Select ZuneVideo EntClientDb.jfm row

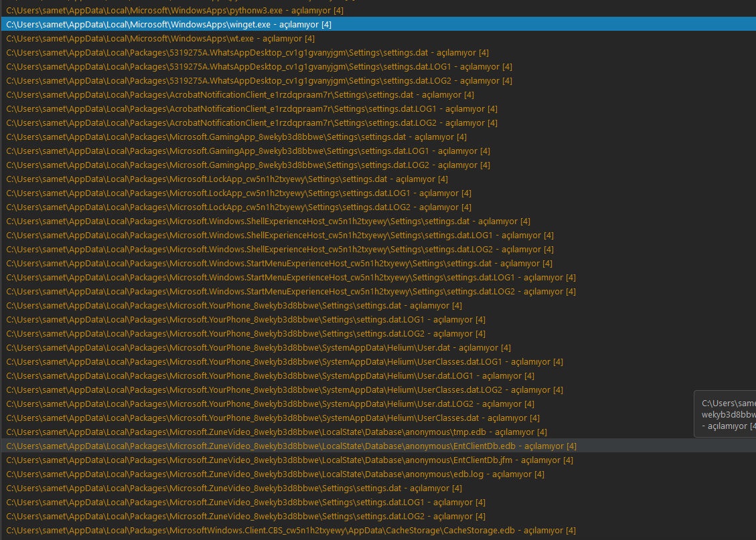pos(378,460)
